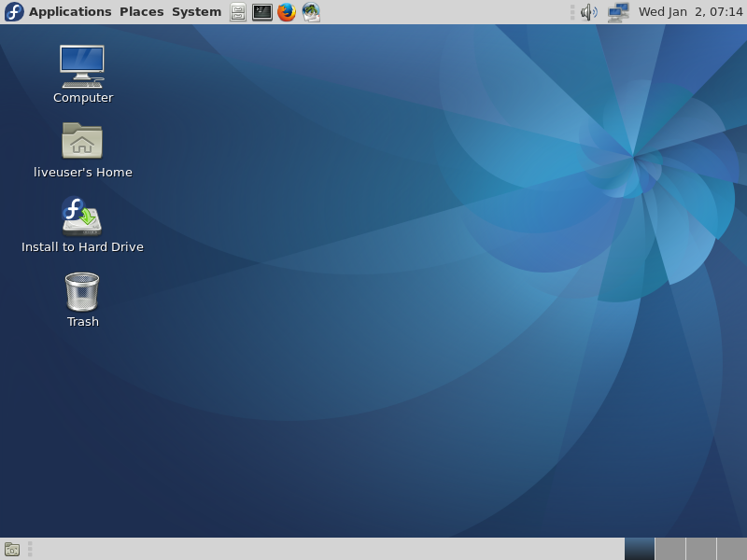Screen dimensions: 747x560
Task: Launch the terminal from the top panel
Action: [x=262, y=12]
